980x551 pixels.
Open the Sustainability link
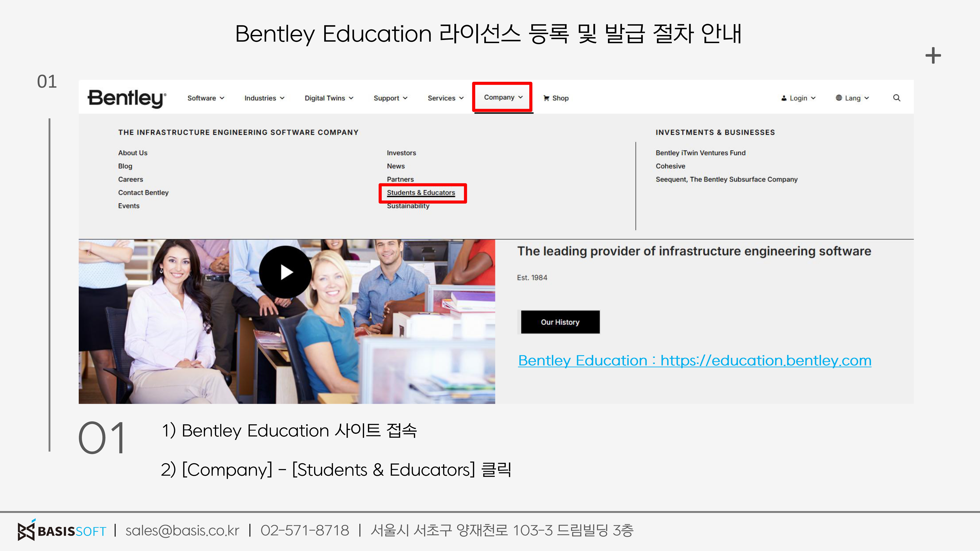(x=408, y=206)
